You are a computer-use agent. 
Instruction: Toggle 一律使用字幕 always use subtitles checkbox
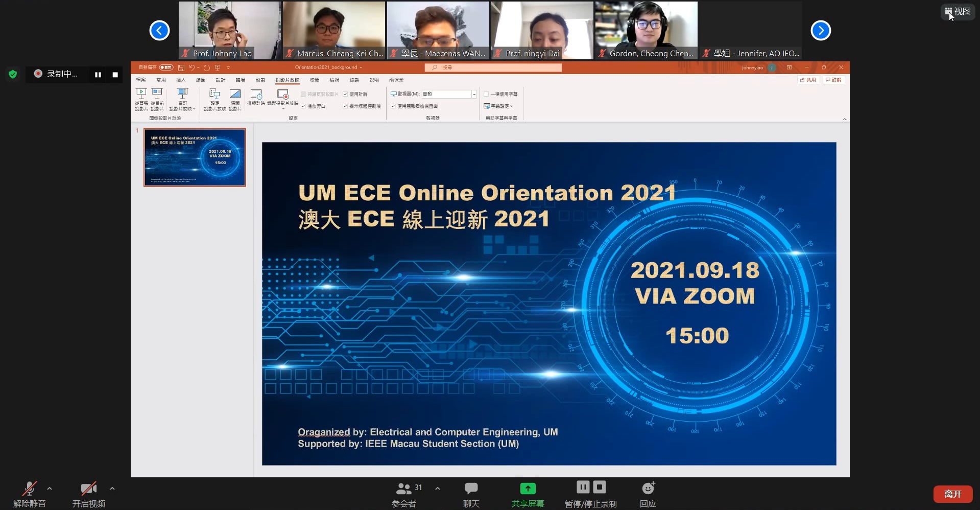coord(487,94)
